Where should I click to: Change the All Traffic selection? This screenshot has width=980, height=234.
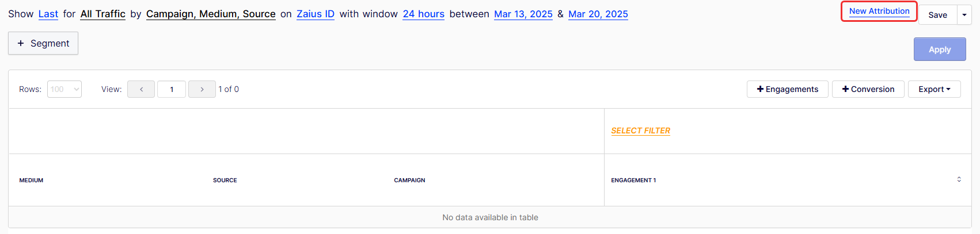[102, 14]
